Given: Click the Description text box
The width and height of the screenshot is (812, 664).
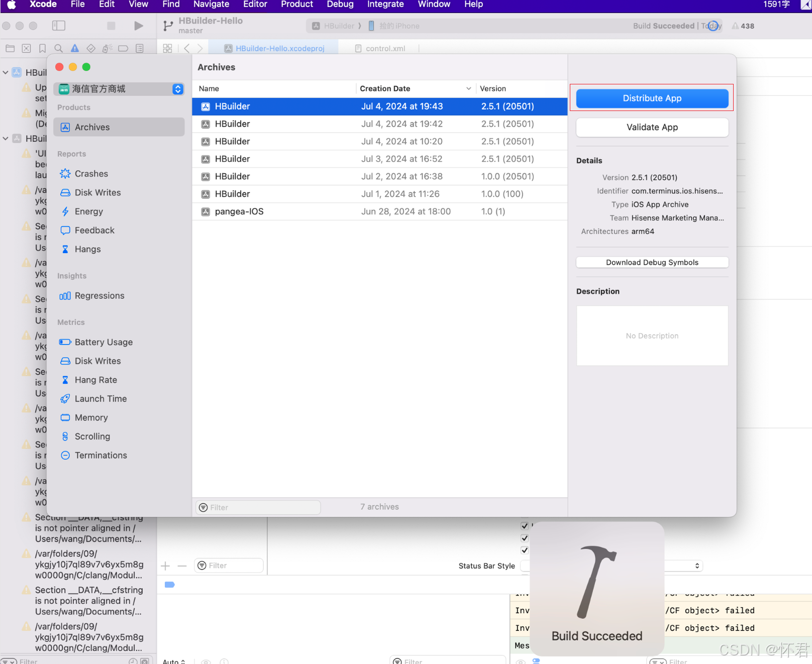Looking at the screenshot, I should click(652, 336).
